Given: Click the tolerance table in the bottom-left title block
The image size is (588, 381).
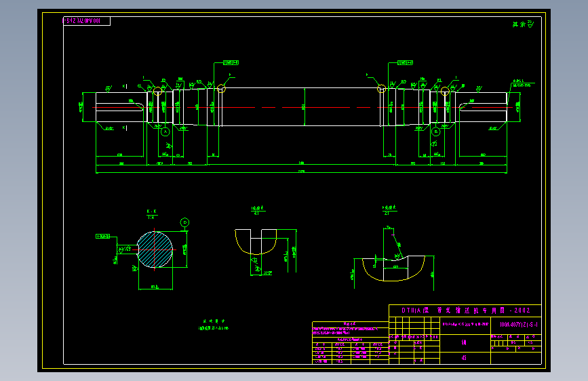Looking at the screenshot, I should (x=351, y=343).
